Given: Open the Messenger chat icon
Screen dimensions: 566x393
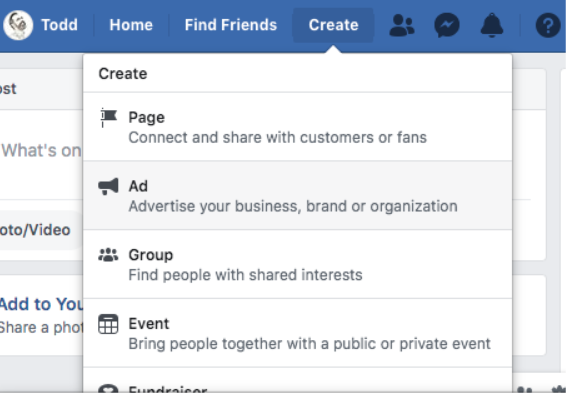Looking at the screenshot, I should (447, 25).
